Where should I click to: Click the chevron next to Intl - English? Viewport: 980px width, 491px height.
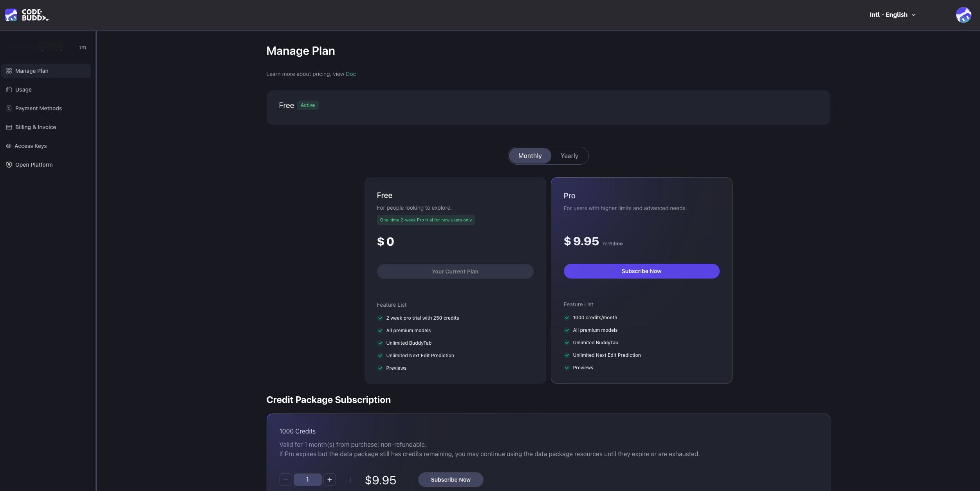coord(914,15)
